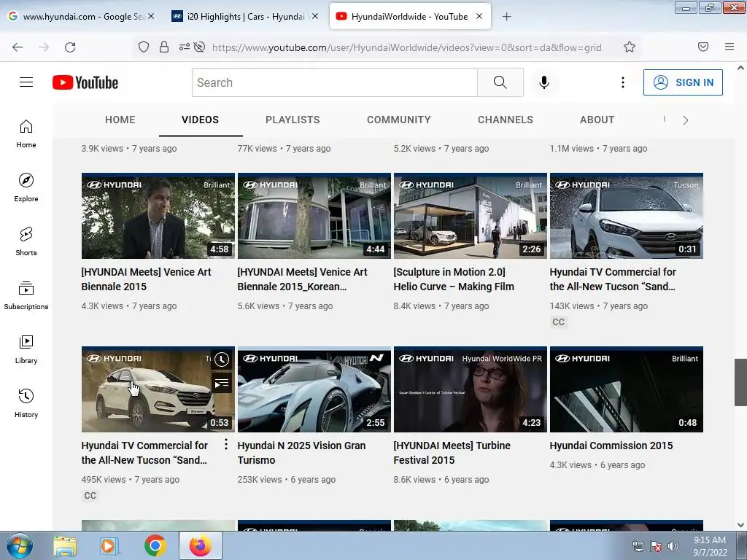Click the page vertical scrollbar thumb
The width and height of the screenshot is (747, 560).
(740, 382)
